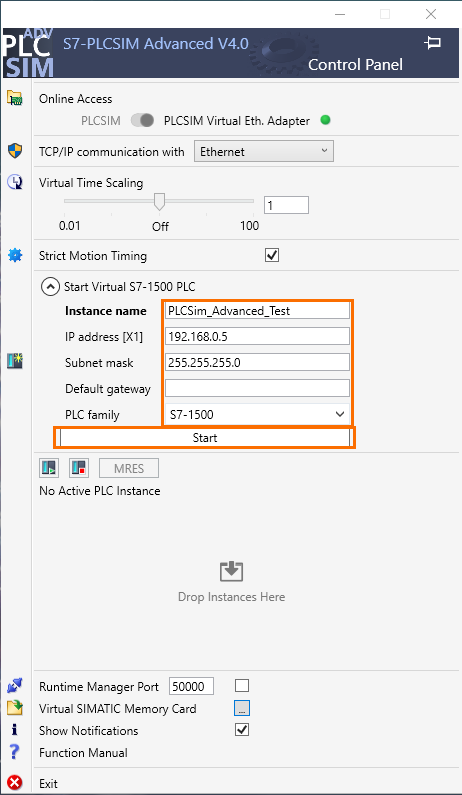Click the Runtime Manager Port arrows icon
462x795 pixels.
click(15, 686)
